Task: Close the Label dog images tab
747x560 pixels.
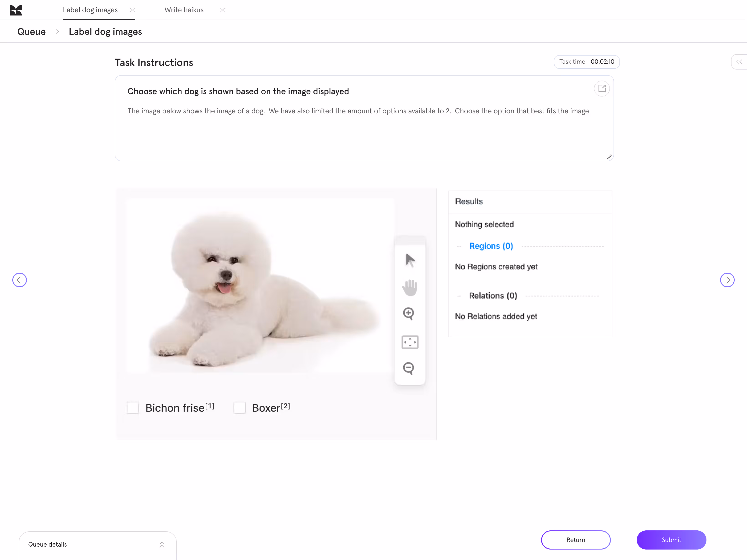Action: [132, 10]
